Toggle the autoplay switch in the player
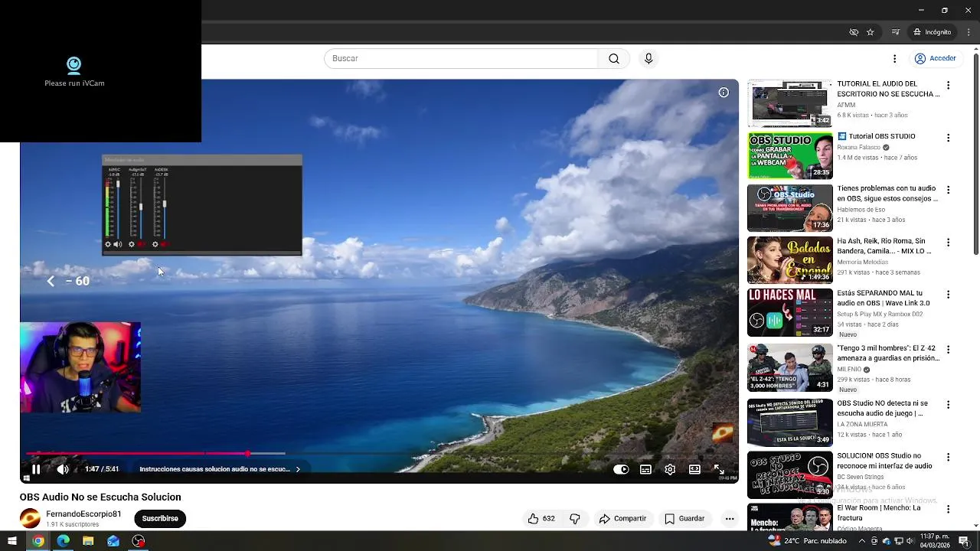This screenshot has width=980, height=551. [621, 469]
